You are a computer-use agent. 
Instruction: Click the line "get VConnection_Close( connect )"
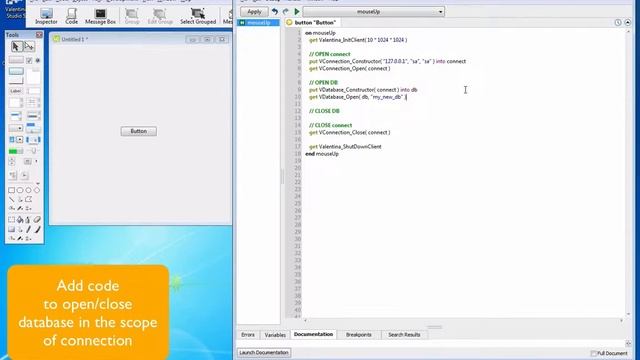(x=349, y=133)
